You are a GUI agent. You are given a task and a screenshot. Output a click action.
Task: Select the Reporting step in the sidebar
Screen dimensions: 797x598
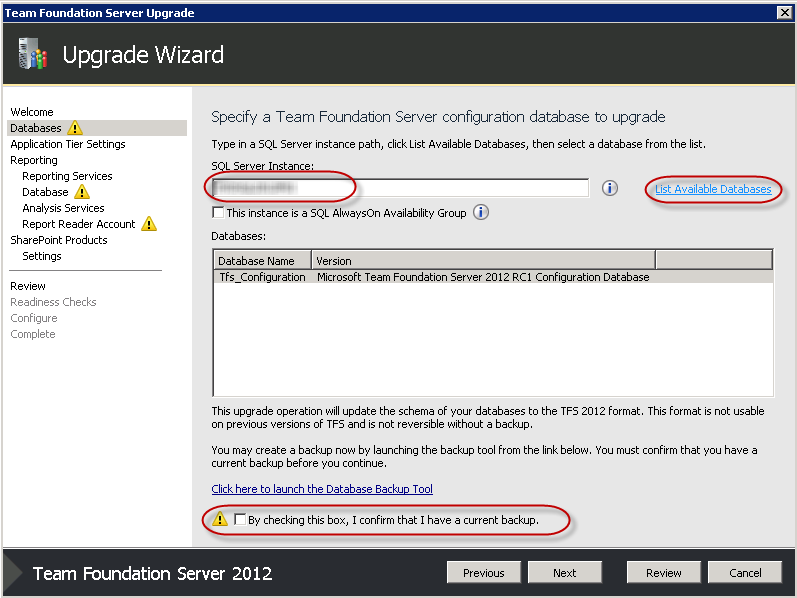tap(34, 160)
